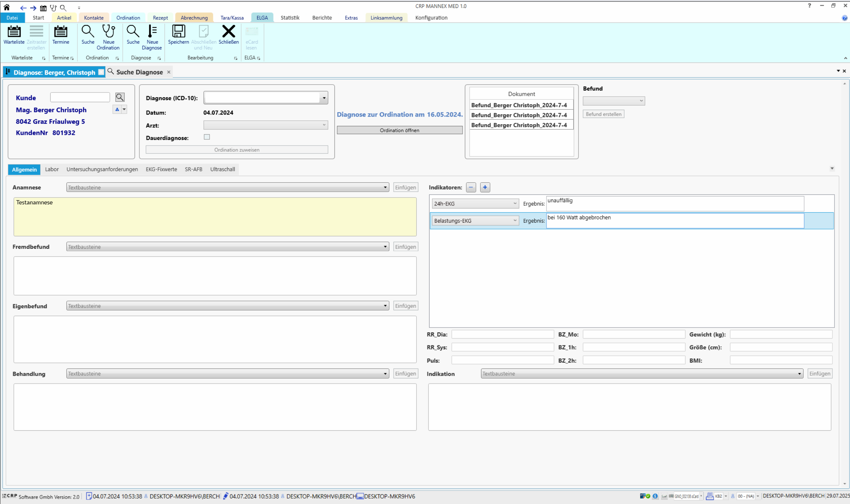Viewport: 850px width, 504px height.
Task: Click into the RR_Dia input field
Action: 502,334
